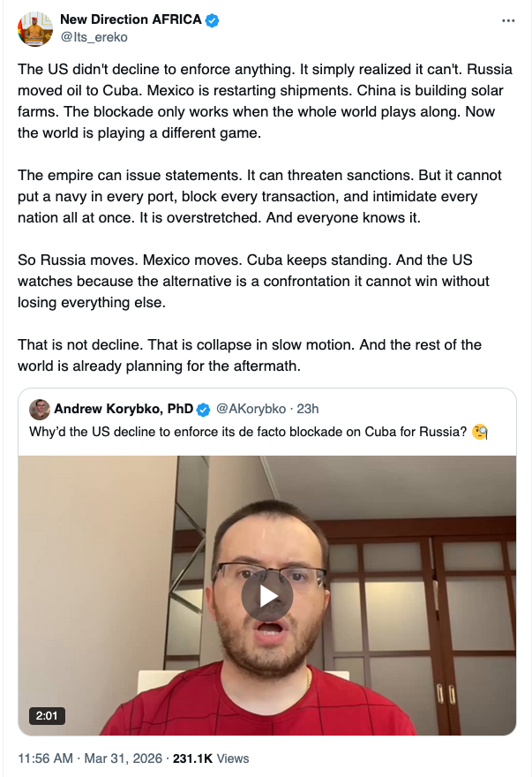Open the New Direction AFRICA display name
The image size is (532, 777).
pos(131,20)
